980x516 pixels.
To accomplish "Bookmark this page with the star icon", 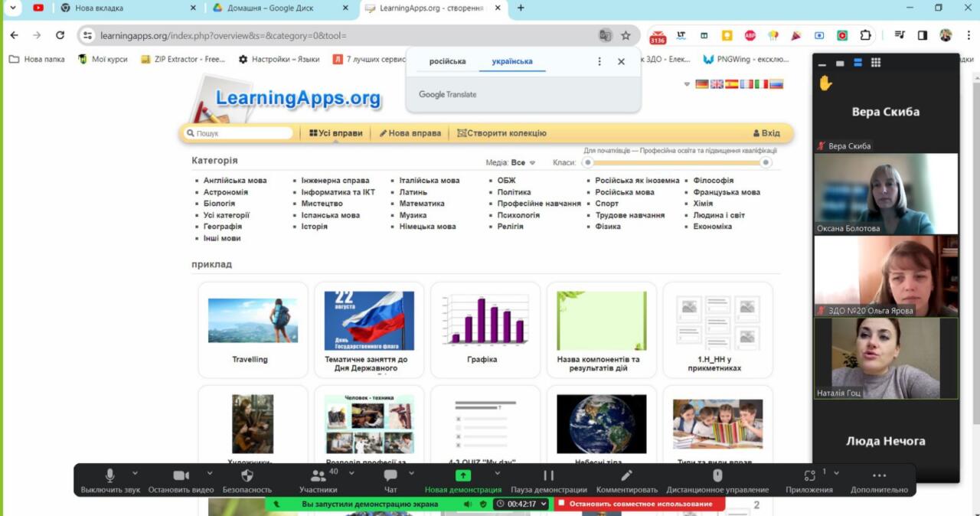I will (626, 35).
